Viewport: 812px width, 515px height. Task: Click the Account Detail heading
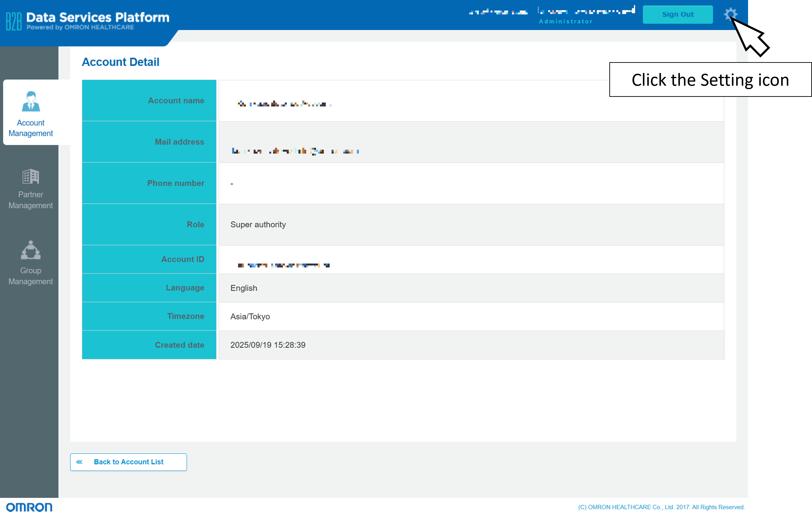tap(120, 62)
